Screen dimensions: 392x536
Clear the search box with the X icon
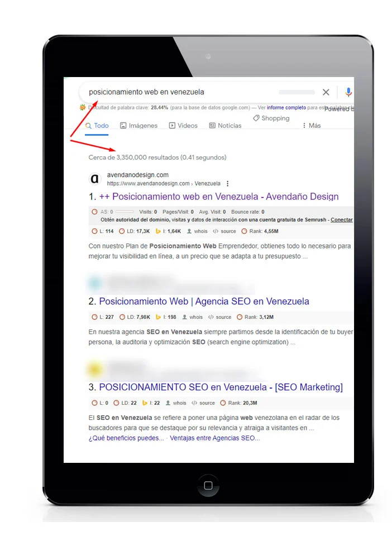coord(326,92)
